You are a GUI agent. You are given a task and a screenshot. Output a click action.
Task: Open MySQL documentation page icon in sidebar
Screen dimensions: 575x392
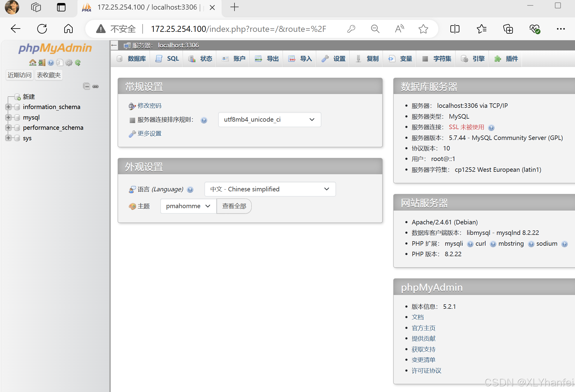(60, 62)
